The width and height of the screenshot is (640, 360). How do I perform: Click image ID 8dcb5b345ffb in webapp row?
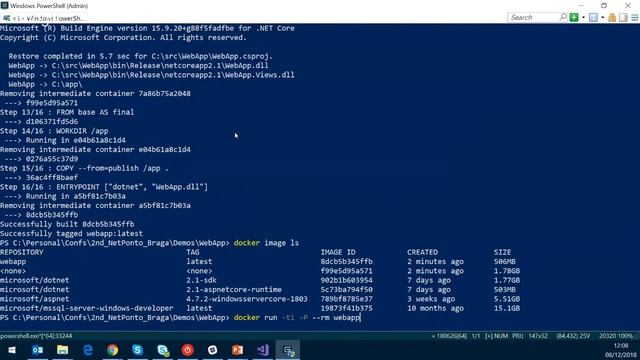(x=347, y=262)
